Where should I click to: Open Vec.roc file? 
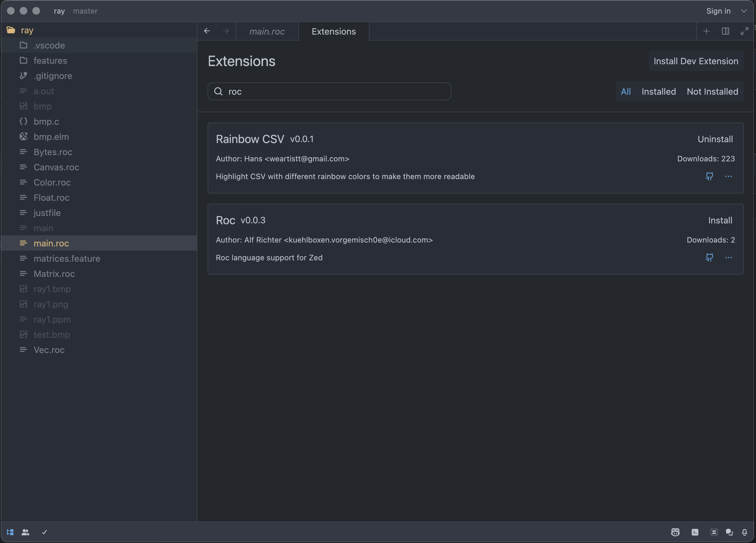click(x=99, y=350)
